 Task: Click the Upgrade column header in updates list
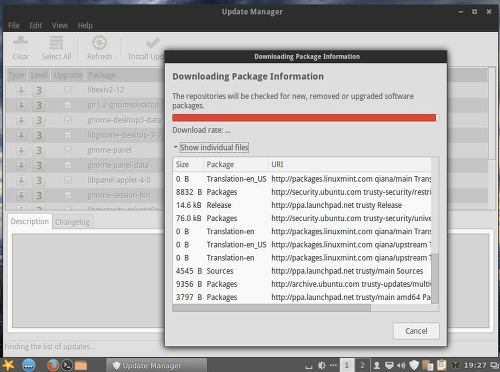(68, 75)
